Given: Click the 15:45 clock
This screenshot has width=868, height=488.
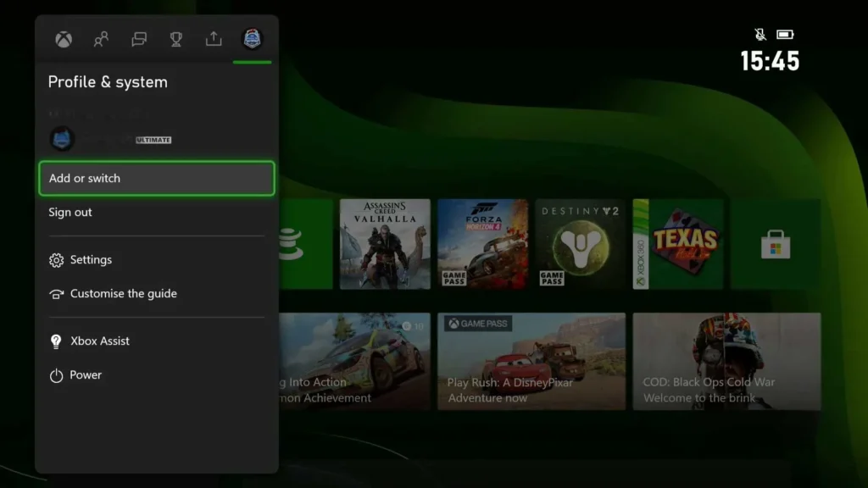Looking at the screenshot, I should coord(770,61).
